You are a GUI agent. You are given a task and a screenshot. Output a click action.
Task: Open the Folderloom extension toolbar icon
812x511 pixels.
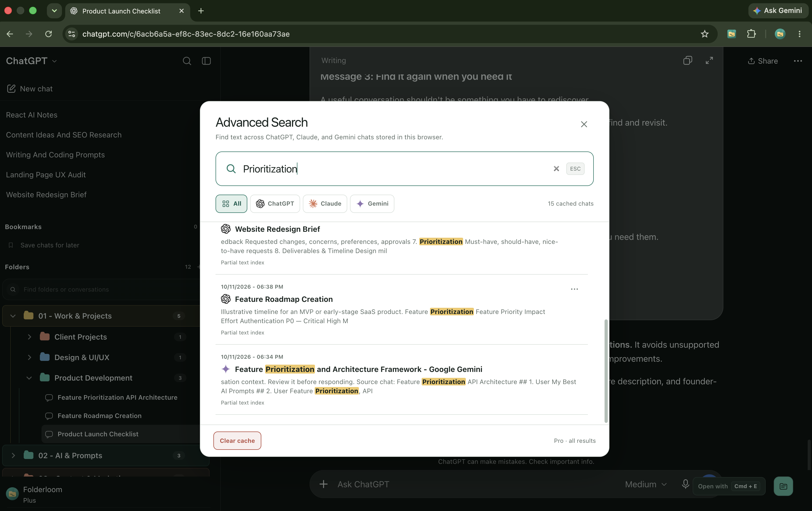pos(731,34)
